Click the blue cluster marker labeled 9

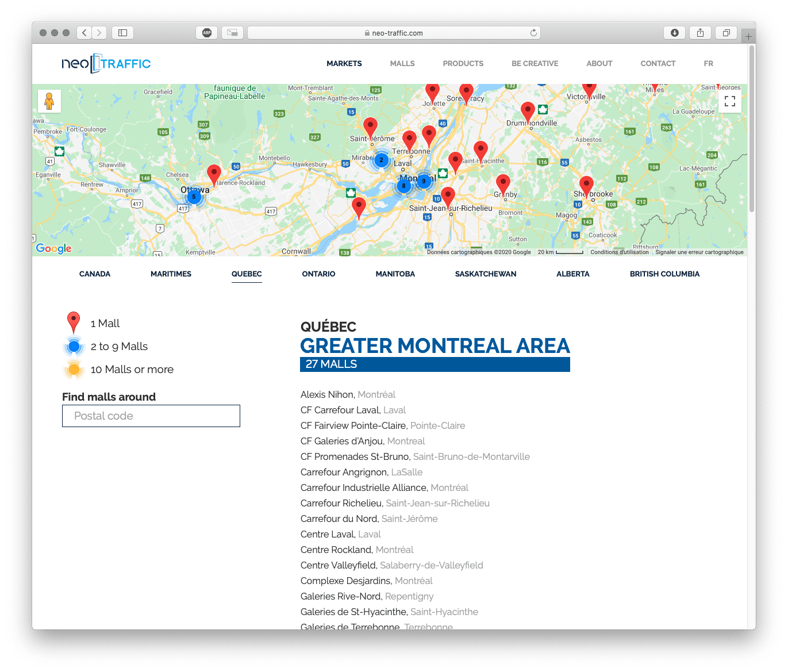click(x=424, y=181)
